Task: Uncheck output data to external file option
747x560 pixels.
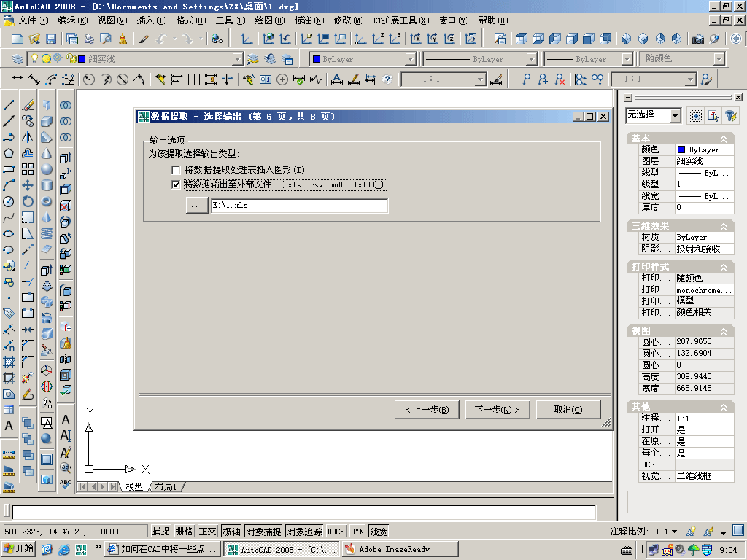Action: (x=176, y=184)
